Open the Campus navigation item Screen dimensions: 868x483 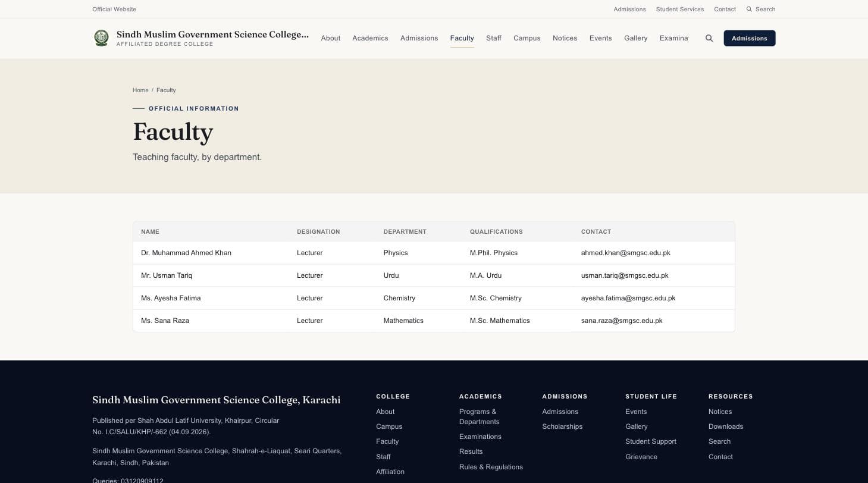527,38
